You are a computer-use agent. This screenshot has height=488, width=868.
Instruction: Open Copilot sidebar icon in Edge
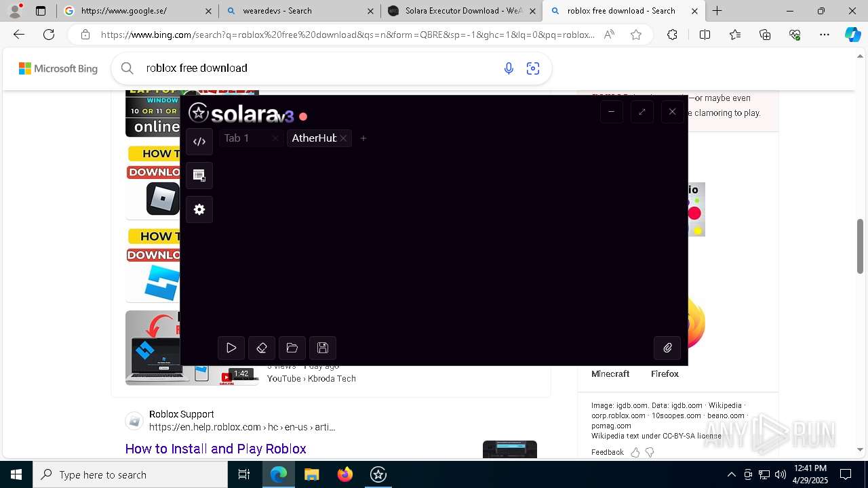pos(852,35)
